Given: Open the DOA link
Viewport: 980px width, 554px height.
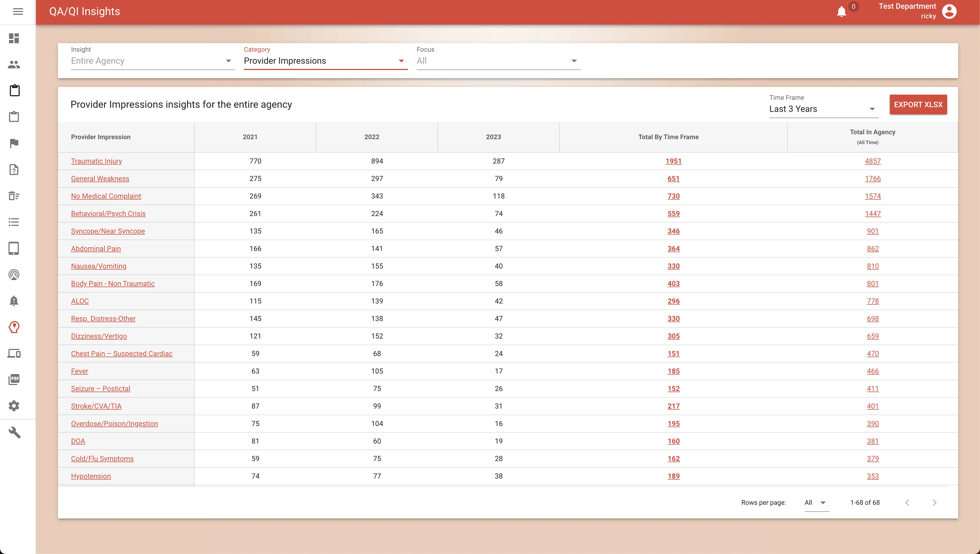Looking at the screenshot, I should click(78, 441).
